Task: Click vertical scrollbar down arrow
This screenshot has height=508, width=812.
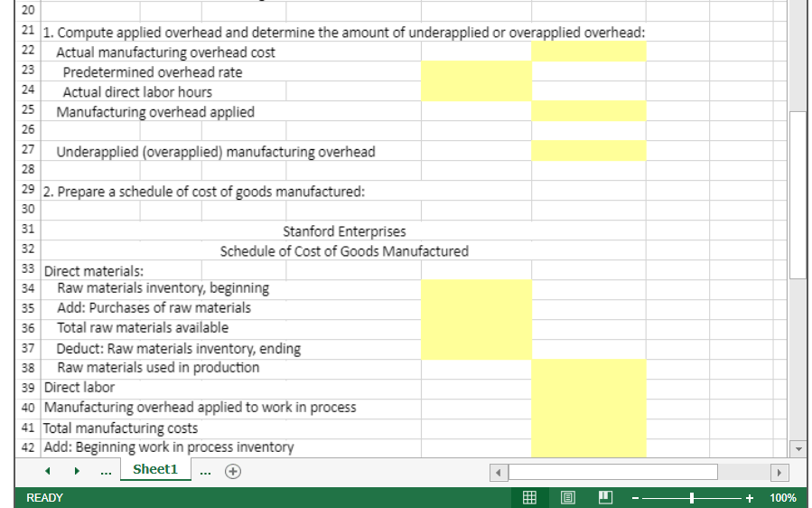Action: click(x=798, y=449)
